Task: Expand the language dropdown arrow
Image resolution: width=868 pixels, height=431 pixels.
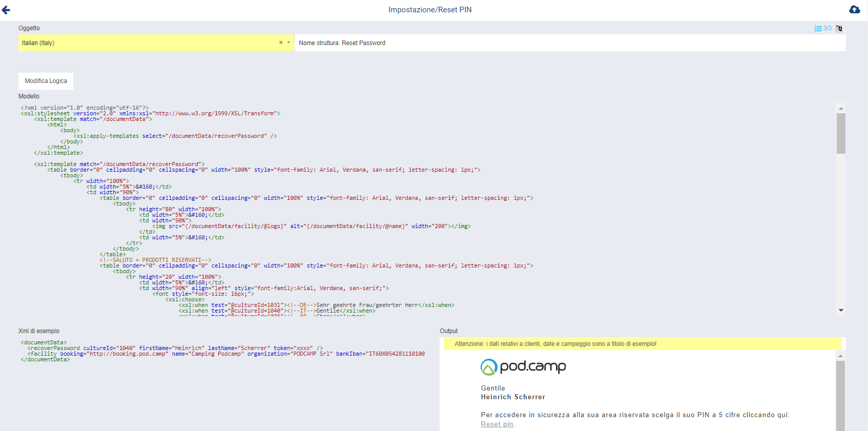Action: tap(288, 43)
